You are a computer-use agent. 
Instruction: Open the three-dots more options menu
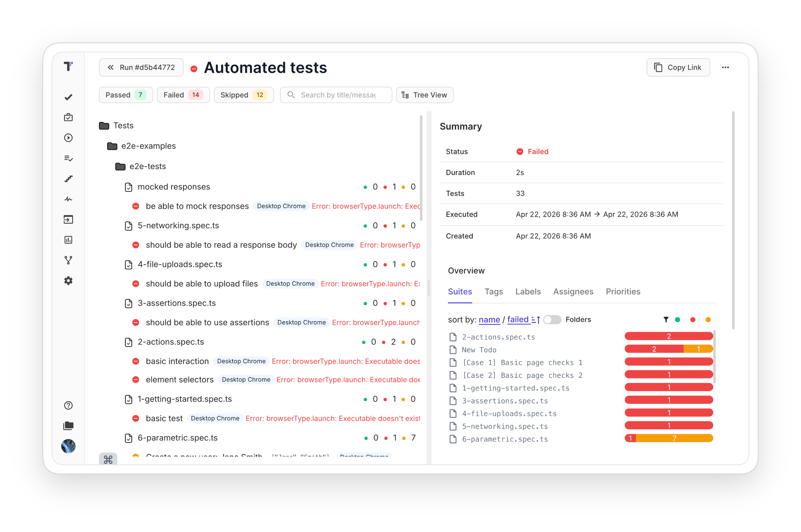pos(725,67)
